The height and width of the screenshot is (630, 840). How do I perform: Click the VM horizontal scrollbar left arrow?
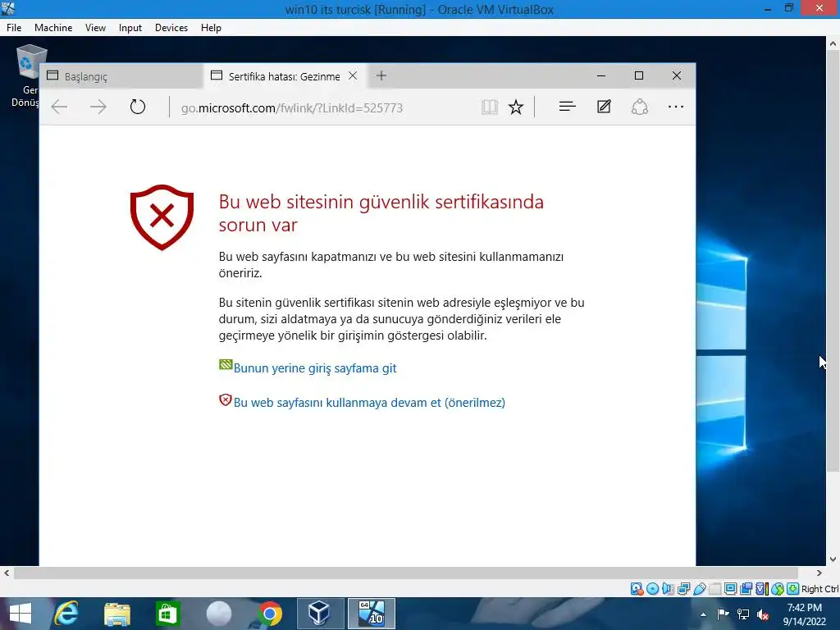tap(7, 573)
